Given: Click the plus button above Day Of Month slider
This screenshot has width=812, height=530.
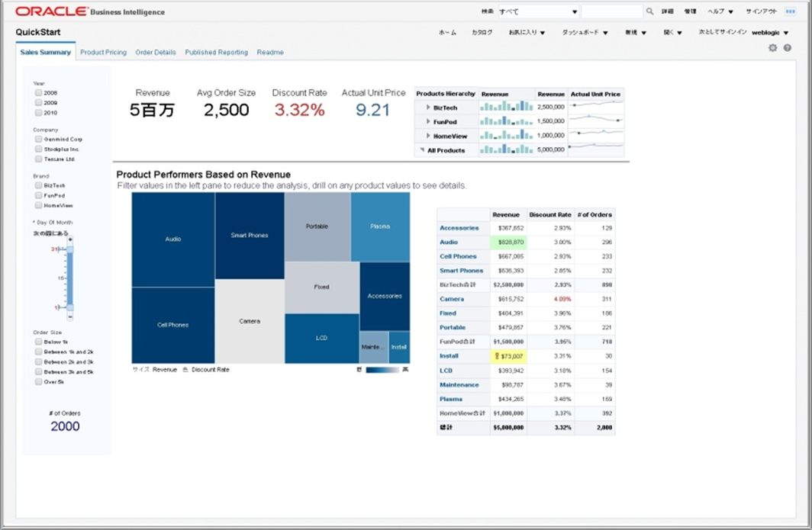Looking at the screenshot, I should point(70,239).
